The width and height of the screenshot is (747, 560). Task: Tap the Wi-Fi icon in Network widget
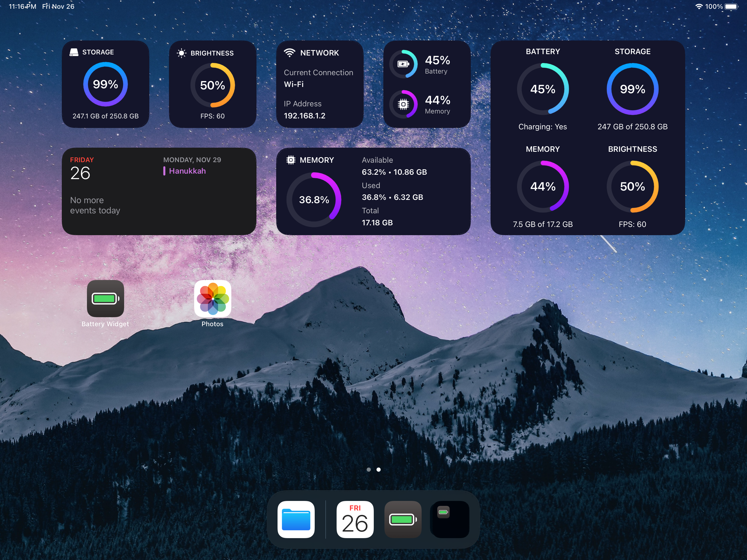point(289,53)
